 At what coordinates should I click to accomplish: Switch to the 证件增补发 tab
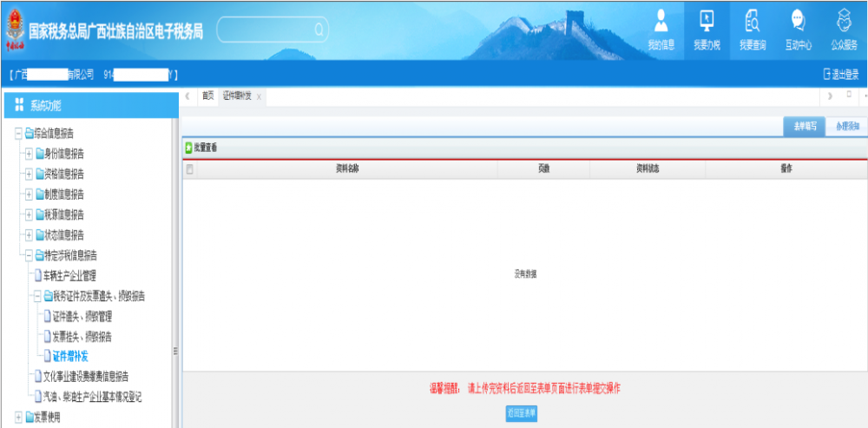237,96
